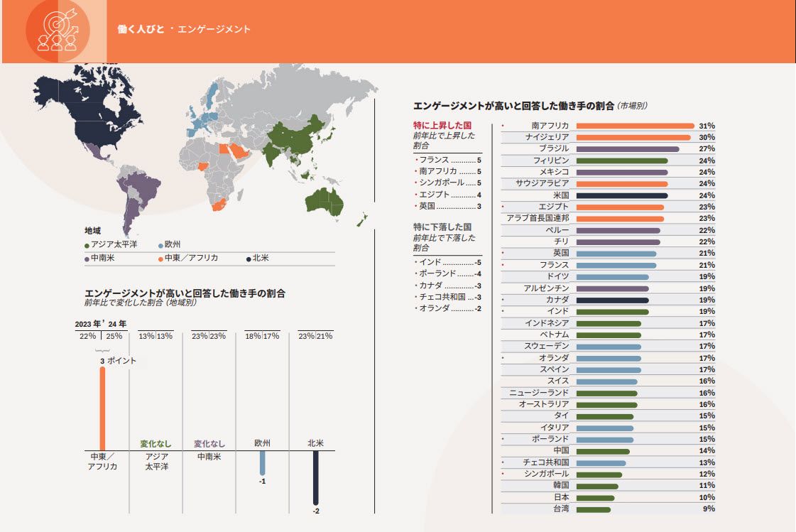Viewport: 796px width, 532px height.
Task: Click the 台湾 9% bar
Action: (593, 509)
